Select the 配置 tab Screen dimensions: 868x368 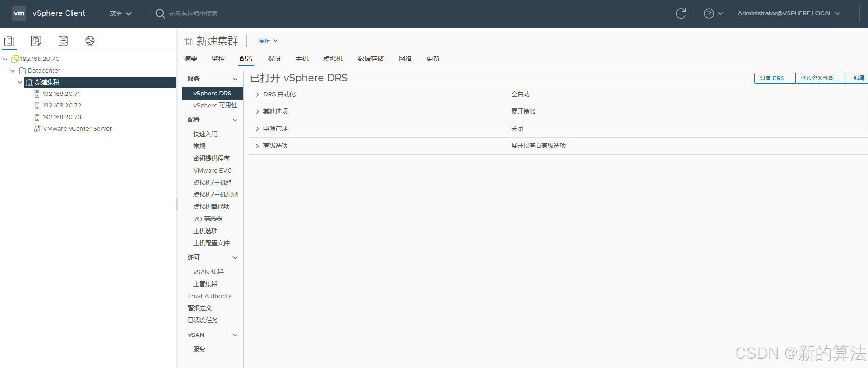[246, 59]
